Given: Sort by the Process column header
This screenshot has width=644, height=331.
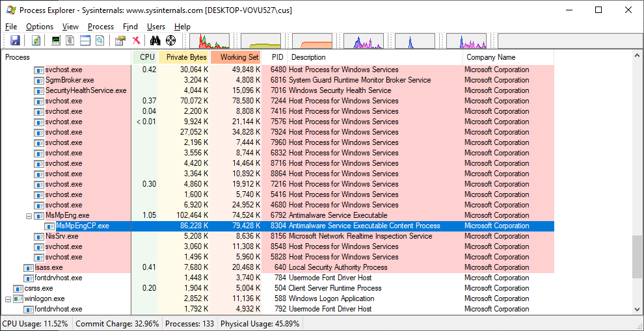Looking at the screenshot, I should (67, 57).
